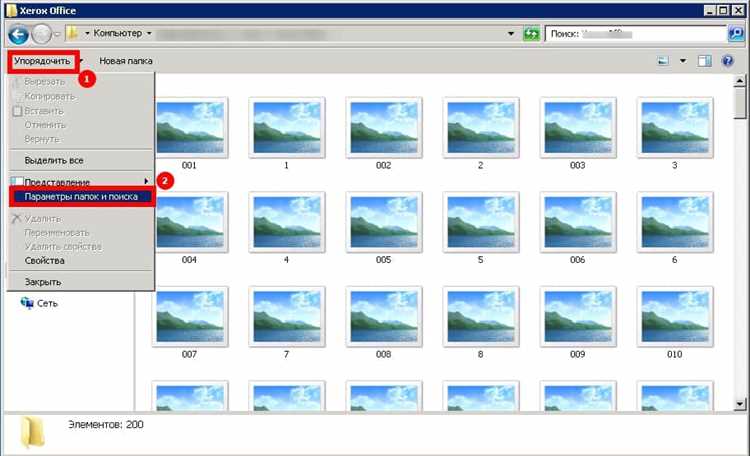Click the scrollbar up arrow
This screenshot has width=750, height=456.
click(x=740, y=81)
